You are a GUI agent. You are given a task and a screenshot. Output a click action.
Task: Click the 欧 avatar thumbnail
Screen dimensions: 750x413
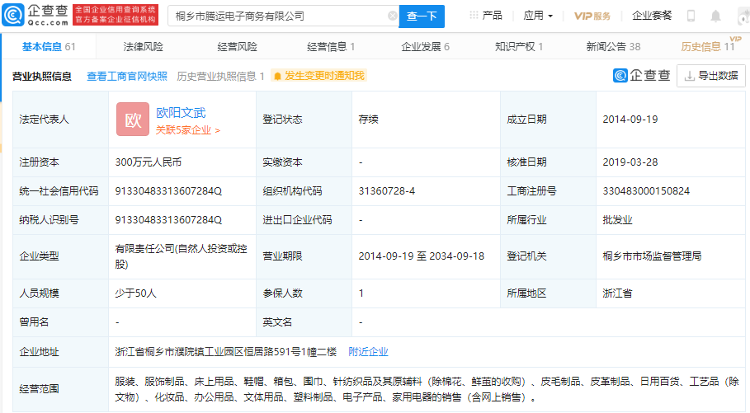[x=132, y=119]
